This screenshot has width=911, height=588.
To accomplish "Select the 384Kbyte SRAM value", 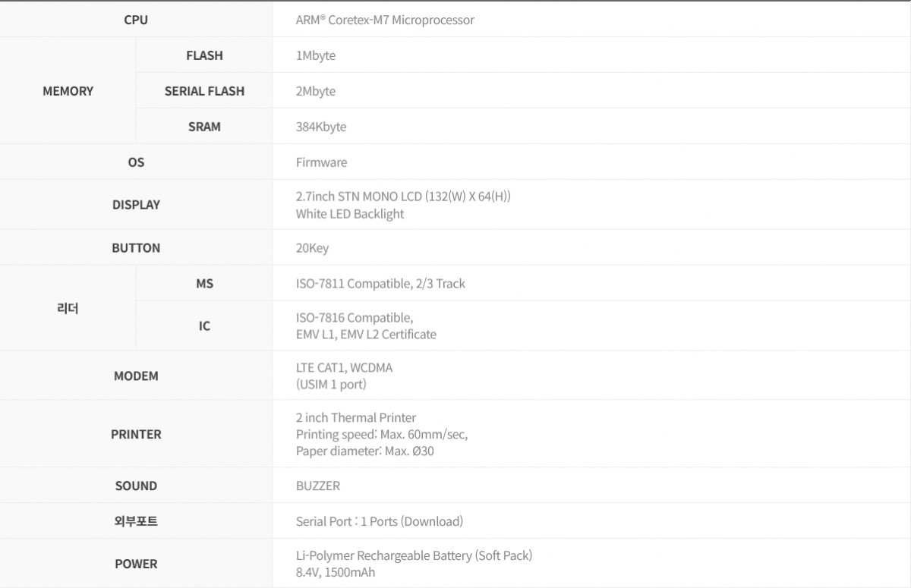I will point(321,127).
